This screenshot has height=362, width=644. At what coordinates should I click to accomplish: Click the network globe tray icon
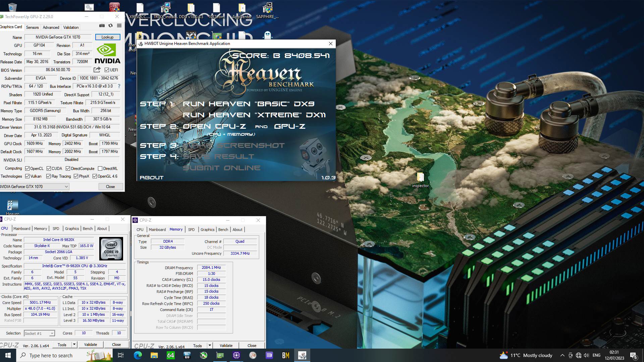point(579,355)
